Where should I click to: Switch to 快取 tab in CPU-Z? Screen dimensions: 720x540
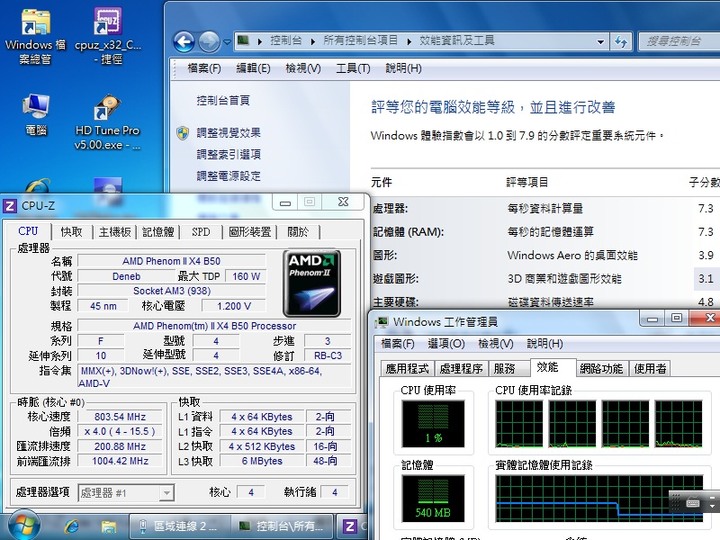71,232
